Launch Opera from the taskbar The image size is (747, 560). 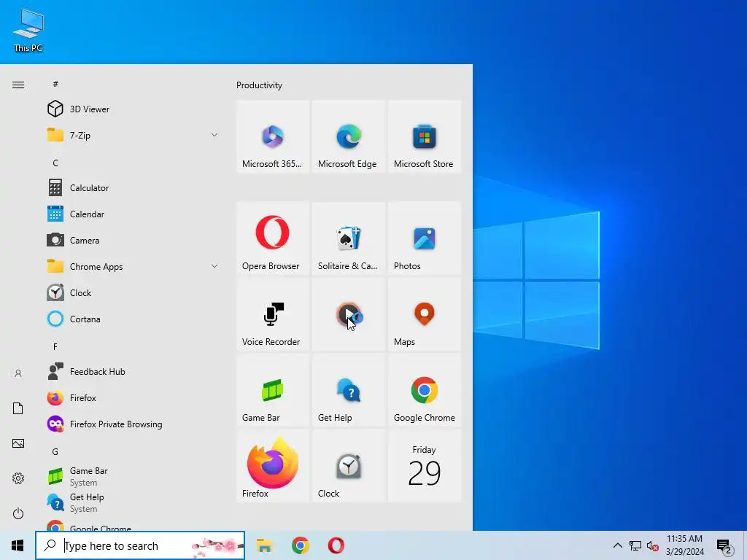point(336,545)
